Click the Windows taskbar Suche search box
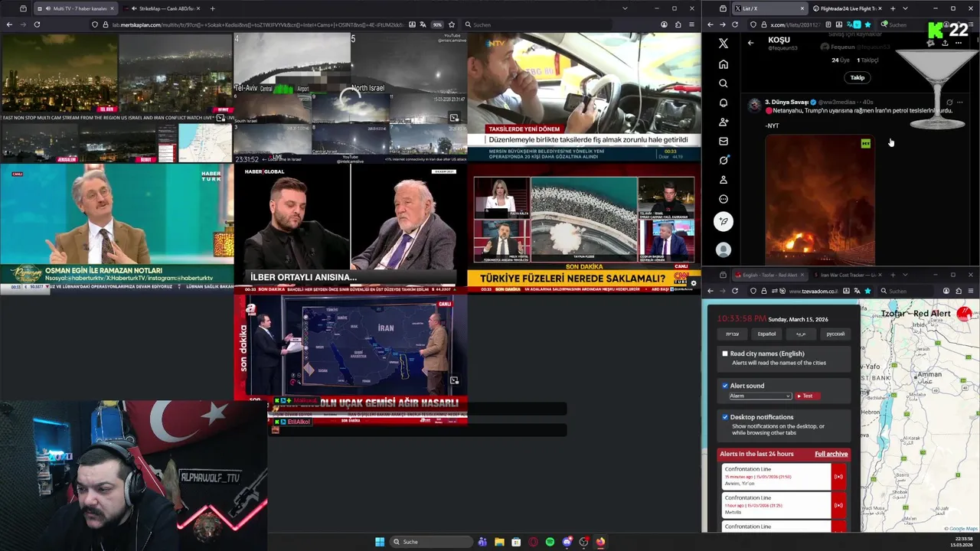Screen dimensions: 980x551 [x=430, y=542]
